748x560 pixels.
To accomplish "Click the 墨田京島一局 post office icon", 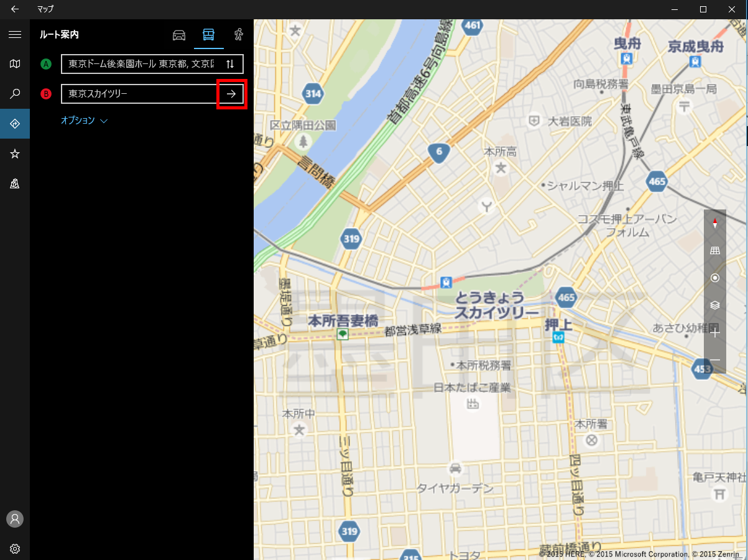I will [685, 105].
